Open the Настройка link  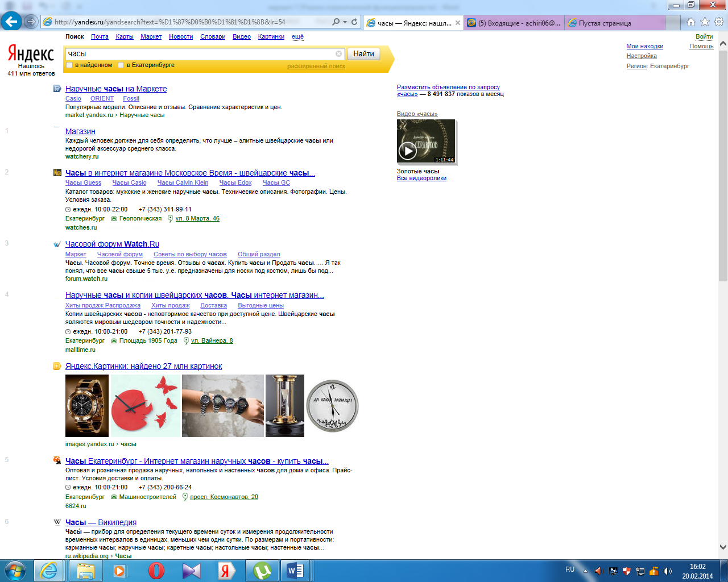(x=642, y=56)
